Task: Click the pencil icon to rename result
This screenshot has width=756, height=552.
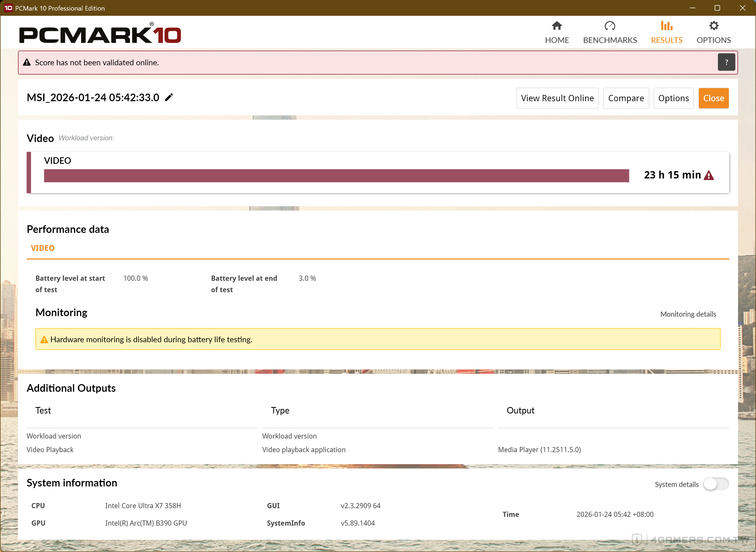Action: pos(169,97)
